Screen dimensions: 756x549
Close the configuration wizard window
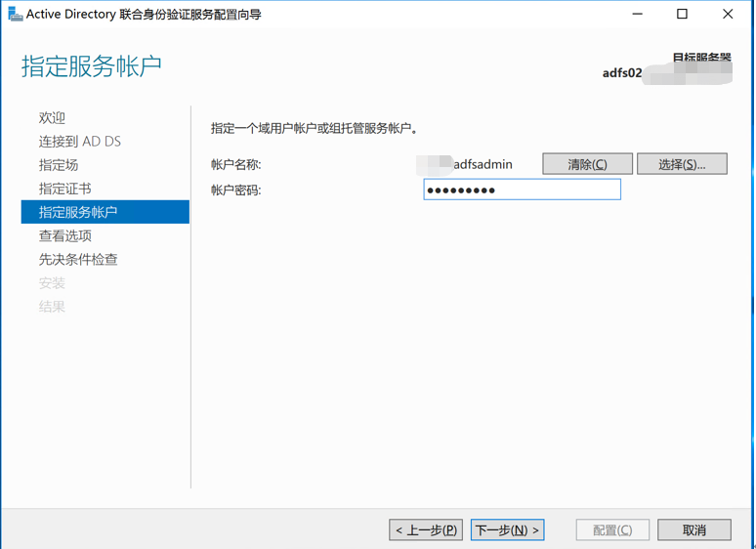tap(728, 14)
